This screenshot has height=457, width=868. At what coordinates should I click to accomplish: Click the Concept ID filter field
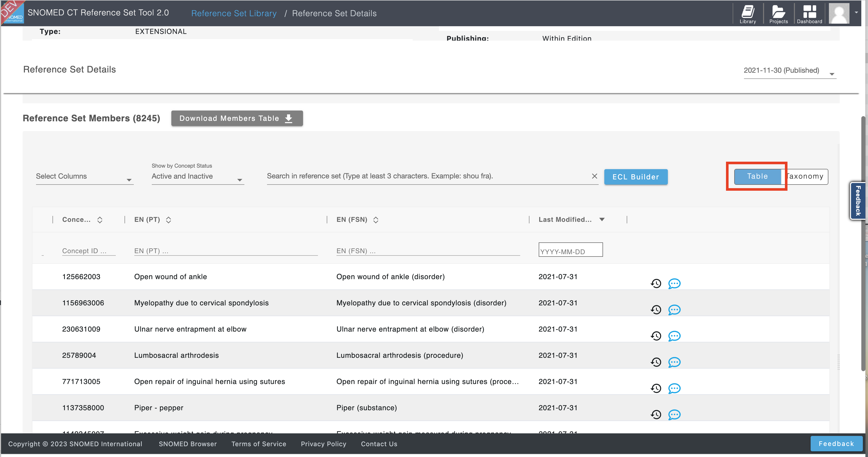pos(88,251)
